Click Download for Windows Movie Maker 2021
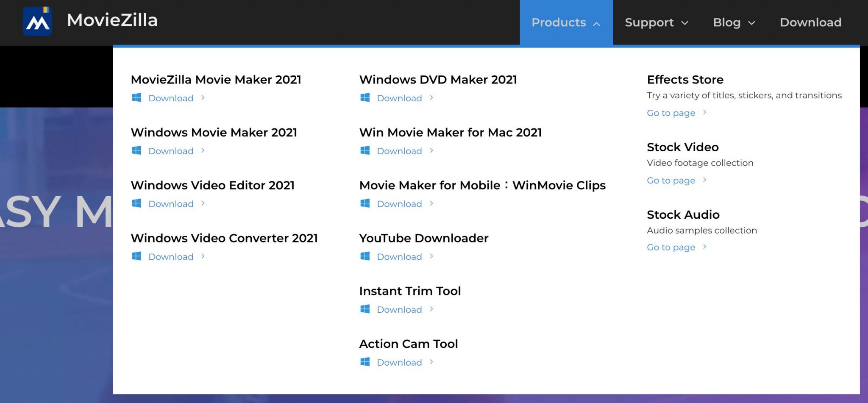This screenshot has width=868, height=403. (x=170, y=150)
